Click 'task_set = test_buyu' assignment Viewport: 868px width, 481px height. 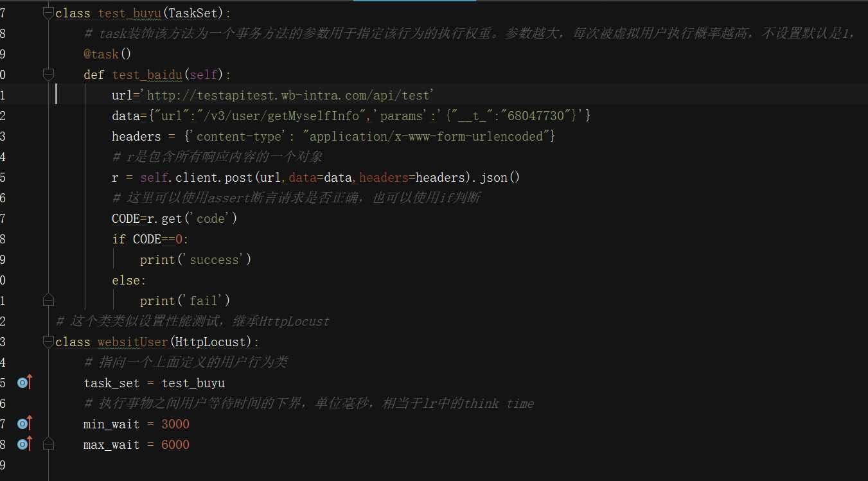point(154,383)
